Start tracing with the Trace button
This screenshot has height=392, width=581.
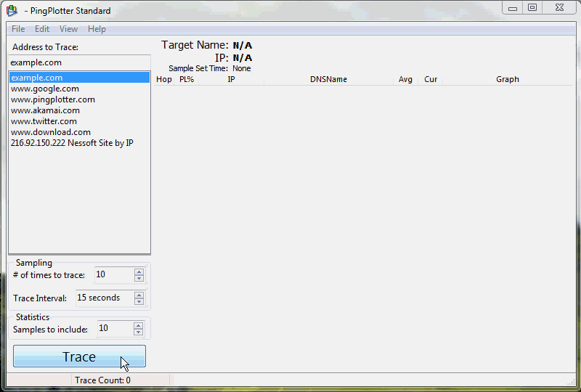click(x=79, y=356)
